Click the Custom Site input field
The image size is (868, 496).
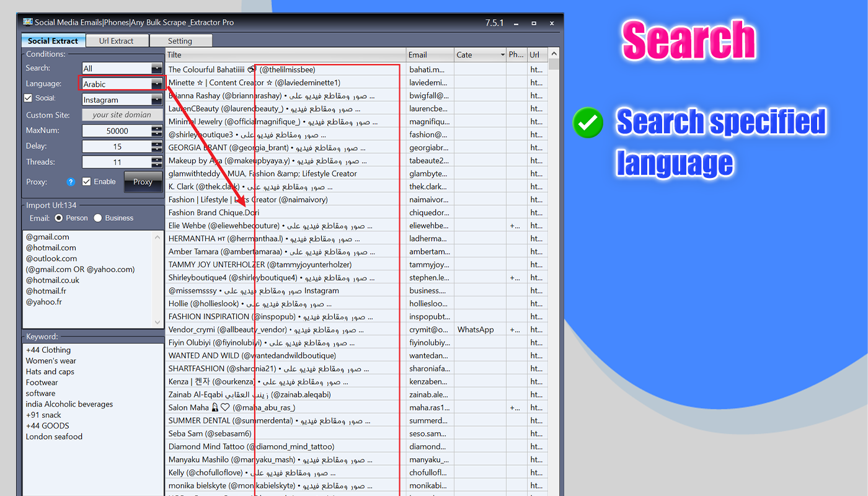(122, 115)
